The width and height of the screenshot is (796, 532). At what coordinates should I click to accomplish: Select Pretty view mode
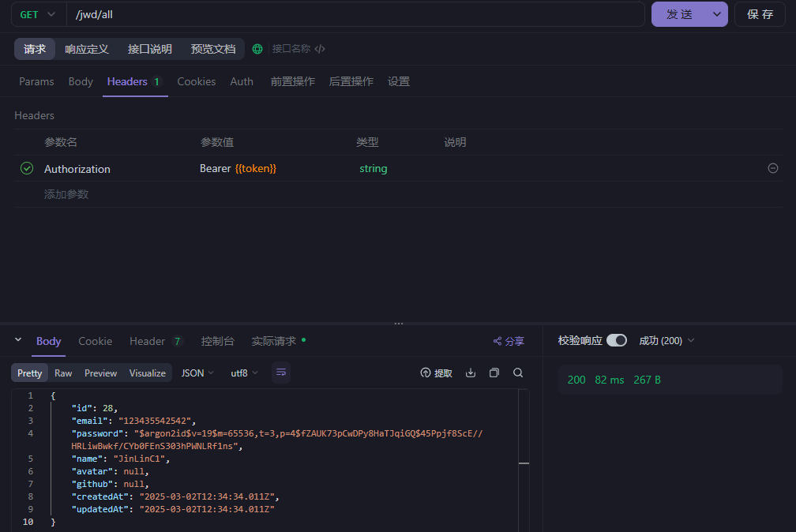pyautogui.click(x=29, y=373)
